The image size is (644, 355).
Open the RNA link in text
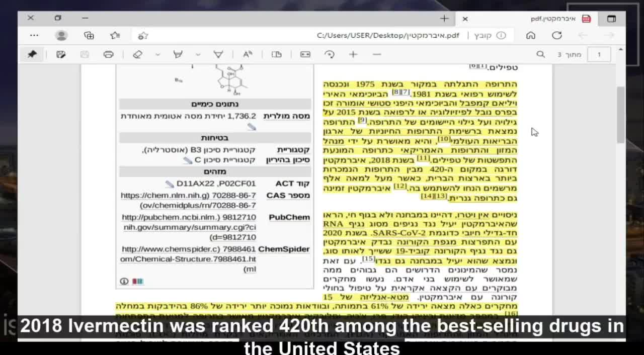pos(334,224)
